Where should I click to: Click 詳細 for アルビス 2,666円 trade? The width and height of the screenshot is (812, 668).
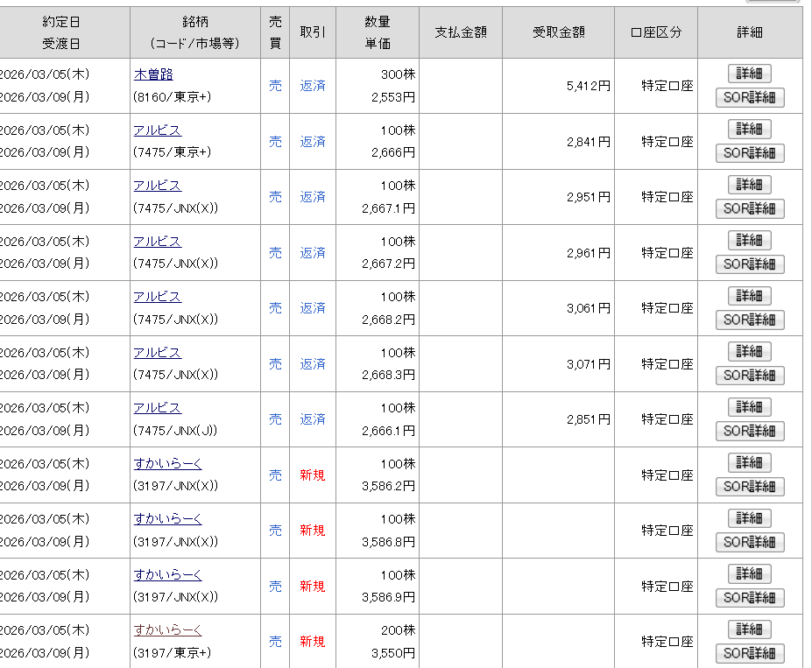coord(749,130)
